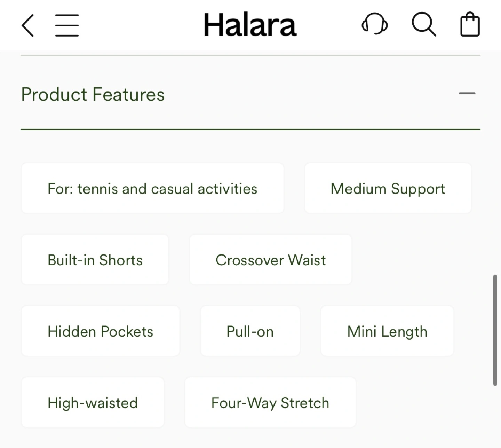Click the Product Features heading

coord(93,94)
